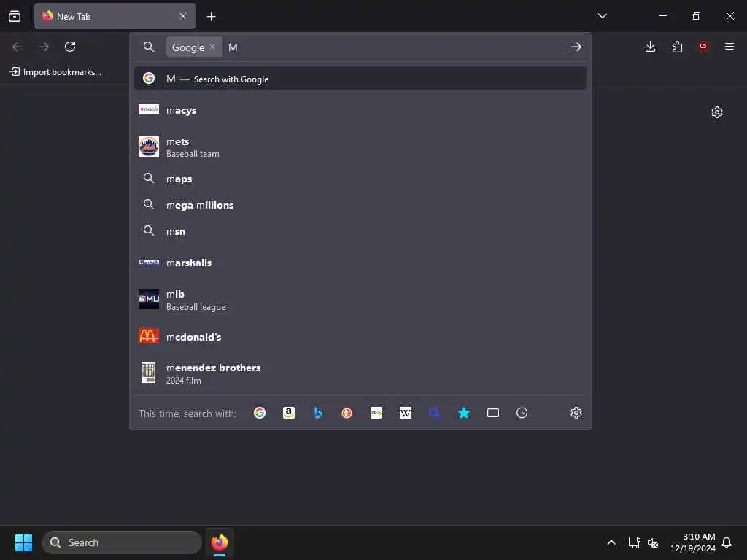Click Import bookmarks link
Image resolution: width=747 pixels, height=560 pixels.
coord(55,72)
